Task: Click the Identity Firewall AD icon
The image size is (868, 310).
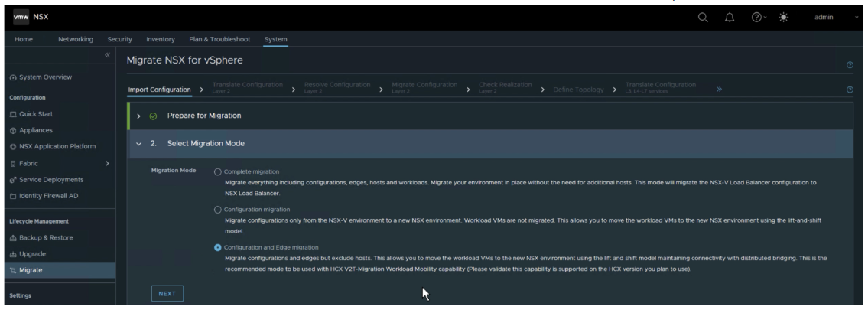Action: 13,196
